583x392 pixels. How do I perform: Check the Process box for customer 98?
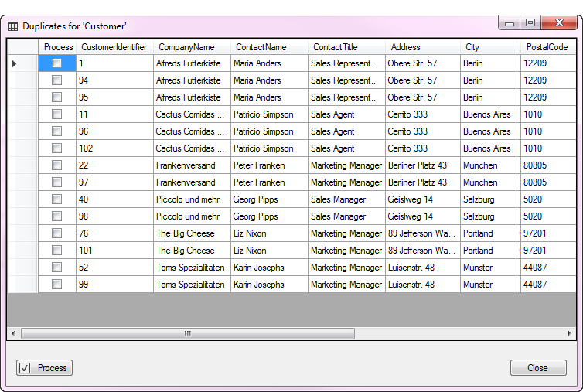(x=57, y=216)
